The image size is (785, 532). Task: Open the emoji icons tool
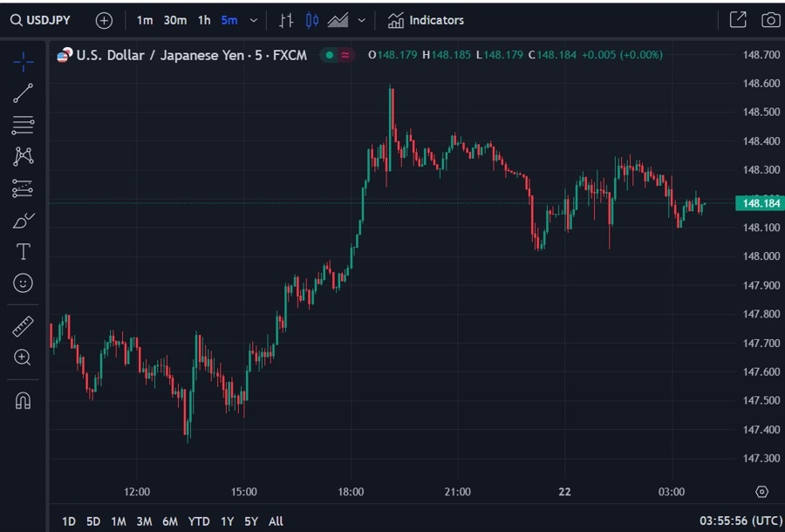click(x=23, y=283)
